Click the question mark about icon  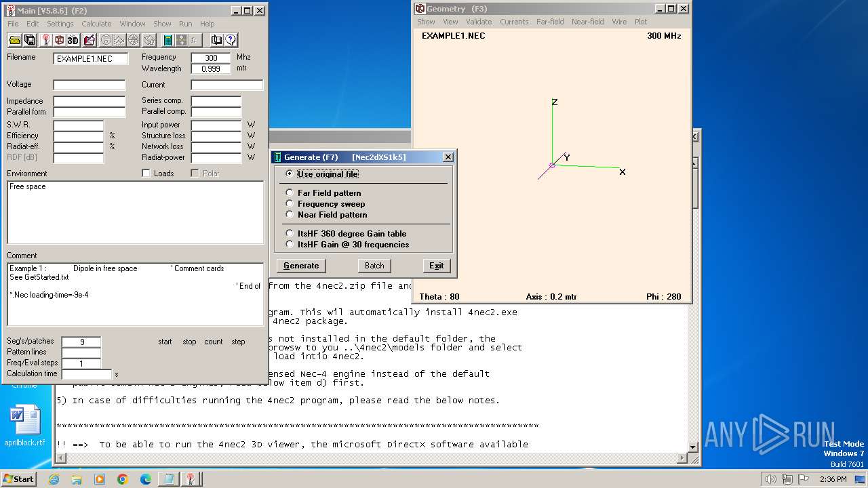(x=231, y=40)
